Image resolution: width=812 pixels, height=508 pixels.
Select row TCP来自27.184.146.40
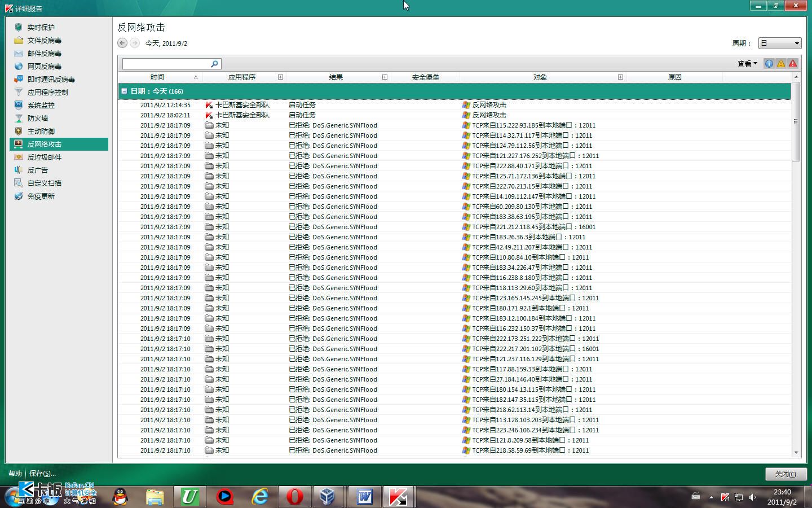[x=454, y=379]
